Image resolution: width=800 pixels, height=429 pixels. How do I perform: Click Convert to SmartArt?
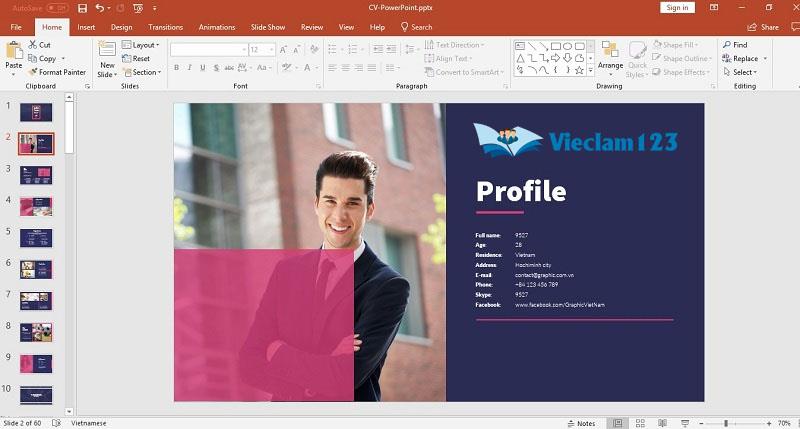point(464,72)
